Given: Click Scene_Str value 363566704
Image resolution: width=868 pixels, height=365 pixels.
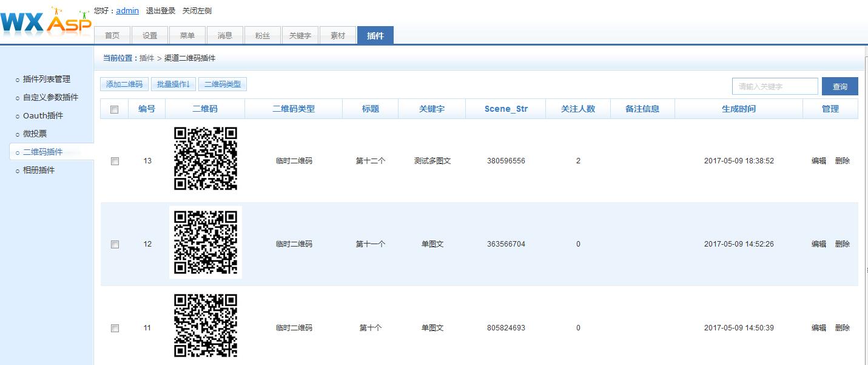Looking at the screenshot, I should coord(506,244).
